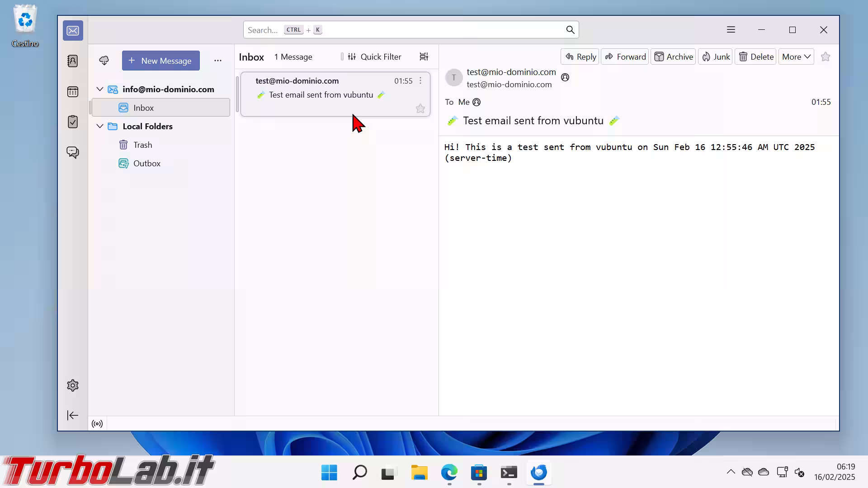This screenshot has width=868, height=488.
Task: Open the Address Book space icon
Action: pos(73,61)
